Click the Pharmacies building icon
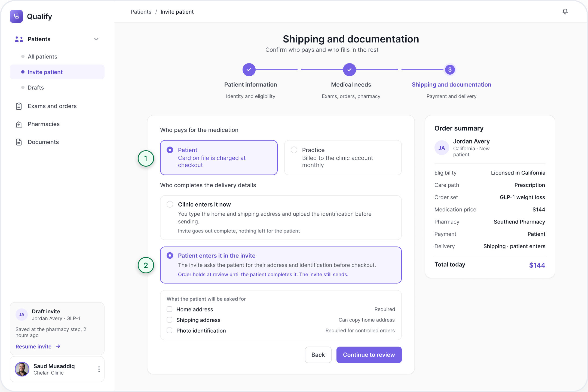 (19, 124)
